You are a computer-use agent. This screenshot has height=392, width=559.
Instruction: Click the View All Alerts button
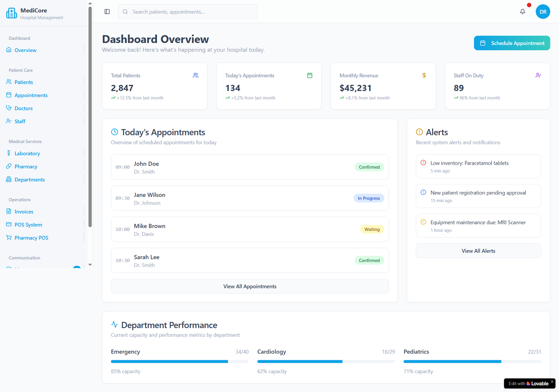pos(478,251)
